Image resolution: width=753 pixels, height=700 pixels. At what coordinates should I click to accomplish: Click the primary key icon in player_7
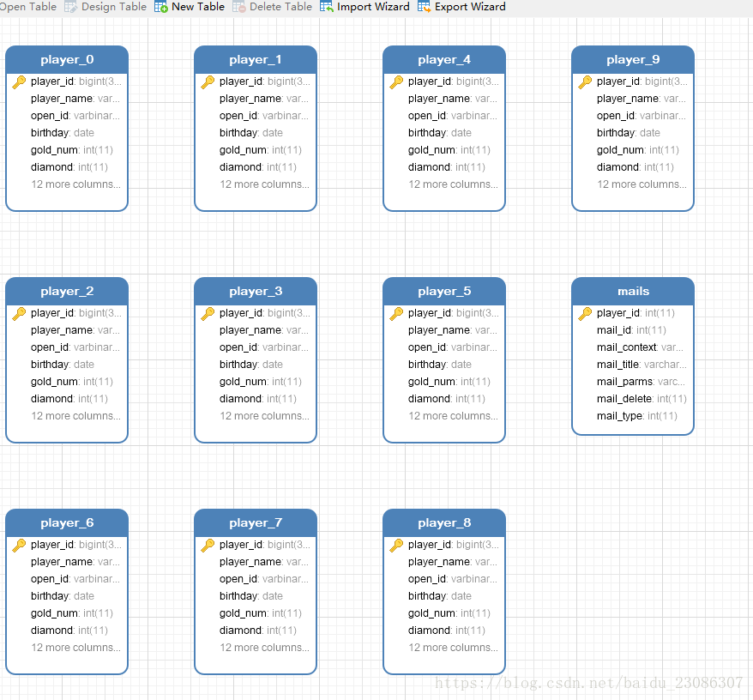tap(208, 545)
